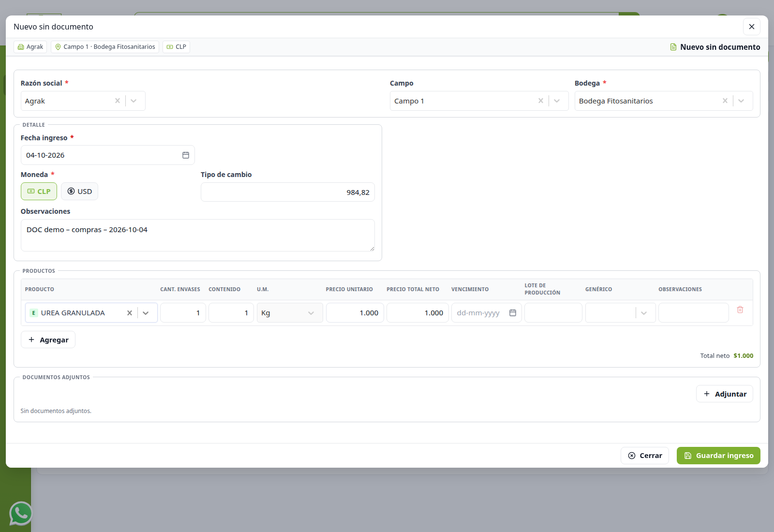This screenshot has height=532, width=774.
Task: Expand the Razón social dropdown
Action: [x=134, y=101]
